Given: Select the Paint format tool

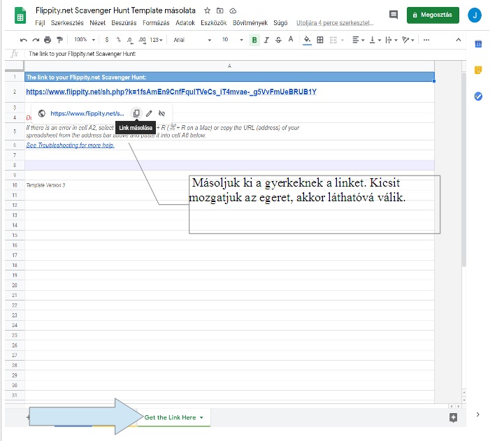Looking at the screenshot, I should point(60,40).
